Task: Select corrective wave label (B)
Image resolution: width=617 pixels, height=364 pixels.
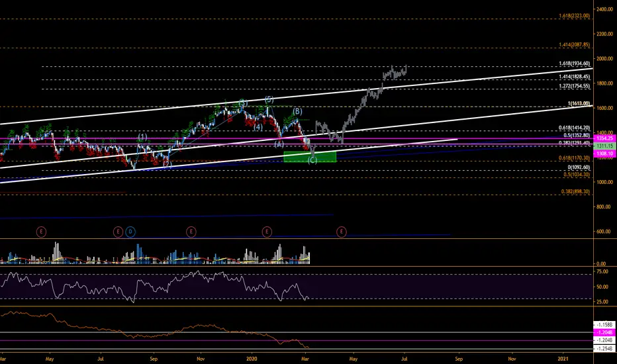Action: pos(297,111)
